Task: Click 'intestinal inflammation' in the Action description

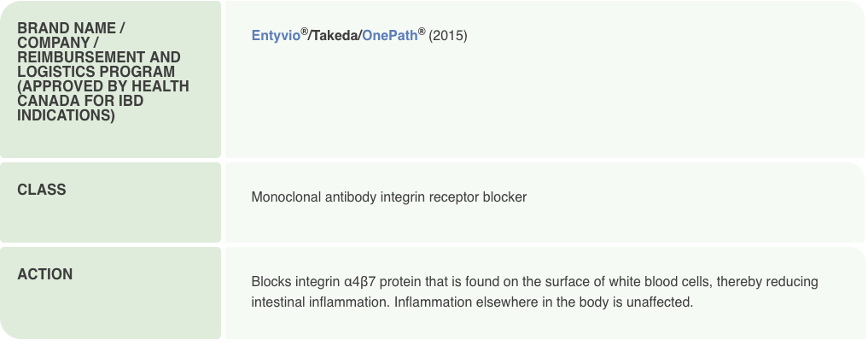Action: click(319, 302)
